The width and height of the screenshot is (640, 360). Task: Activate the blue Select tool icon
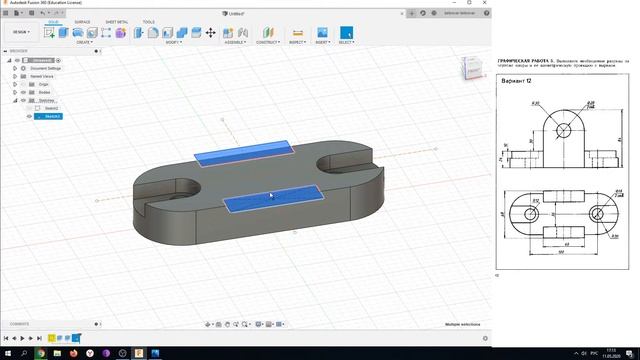[x=347, y=33]
